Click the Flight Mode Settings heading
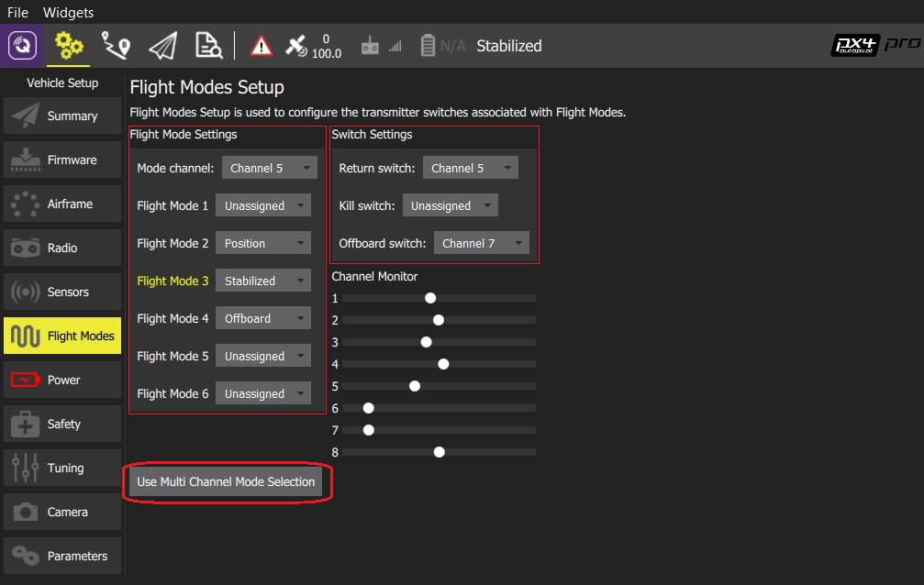 tap(184, 134)
